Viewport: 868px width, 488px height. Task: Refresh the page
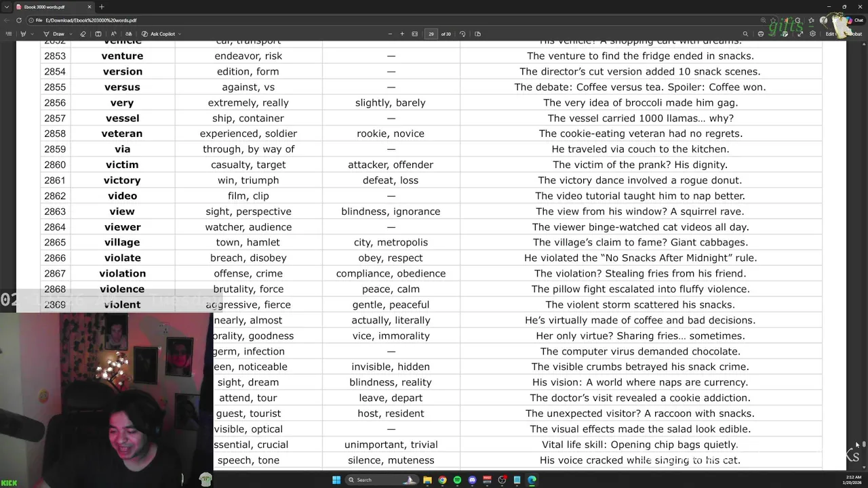pos(19,20)
